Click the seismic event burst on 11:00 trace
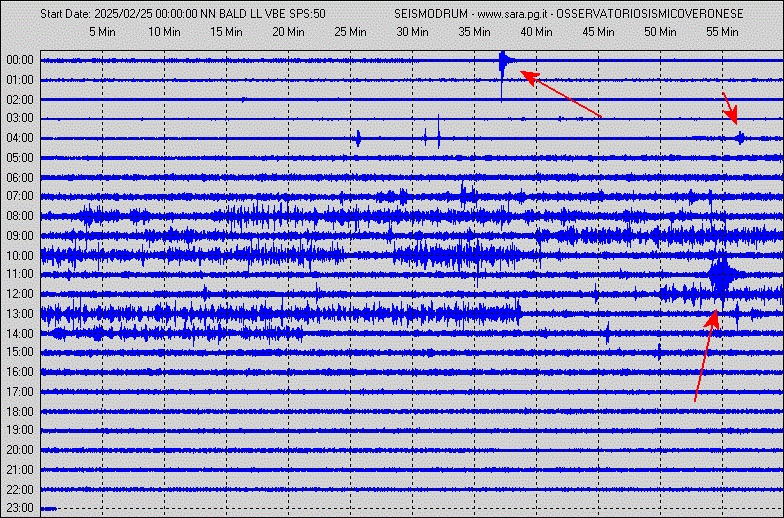The height and width of the screenshot is (518, 784). point(720,274)
